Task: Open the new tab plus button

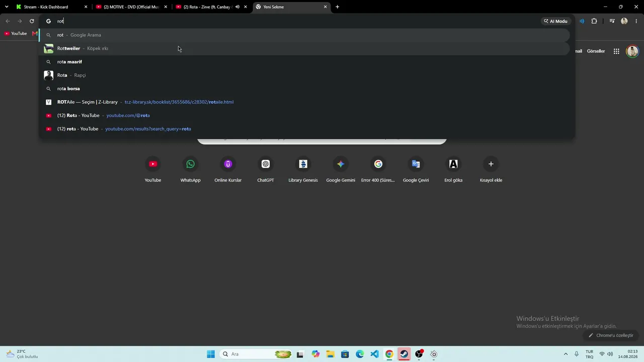Action: [x=337, y=7]
